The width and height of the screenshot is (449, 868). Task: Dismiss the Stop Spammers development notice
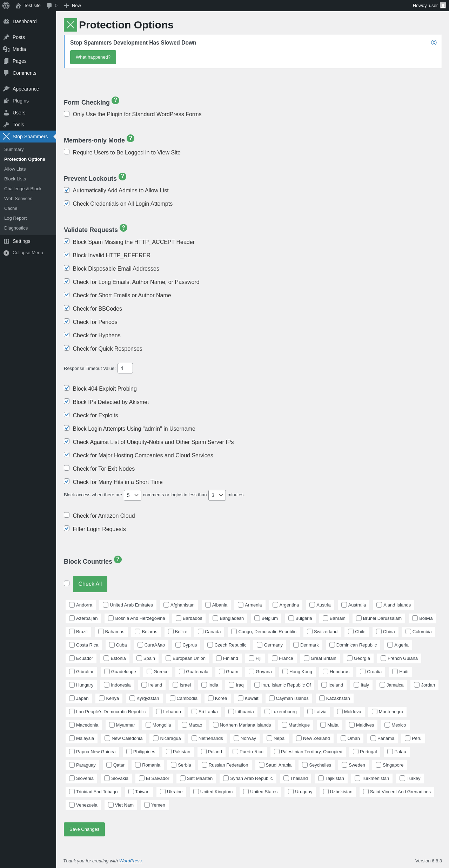[x=434, y=43]
